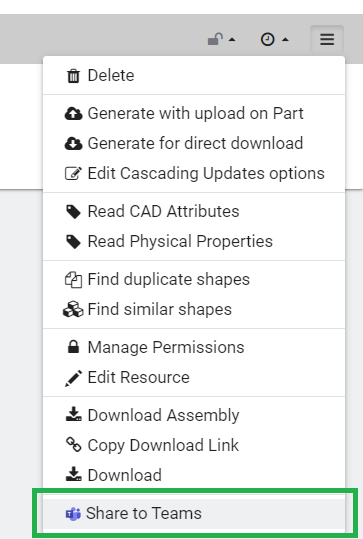
Task: Click the pencil-square Edit Cascading Updates icon
Action: (73, 173)
